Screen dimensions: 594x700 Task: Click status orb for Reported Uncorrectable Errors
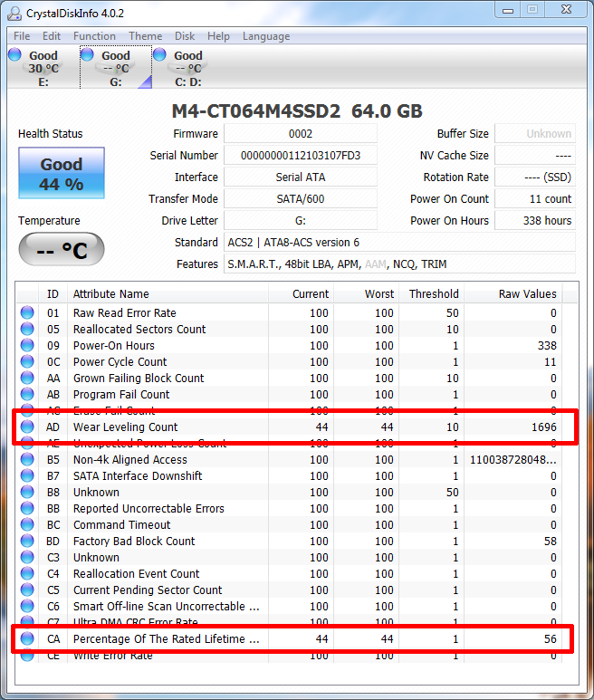point(27,508)
